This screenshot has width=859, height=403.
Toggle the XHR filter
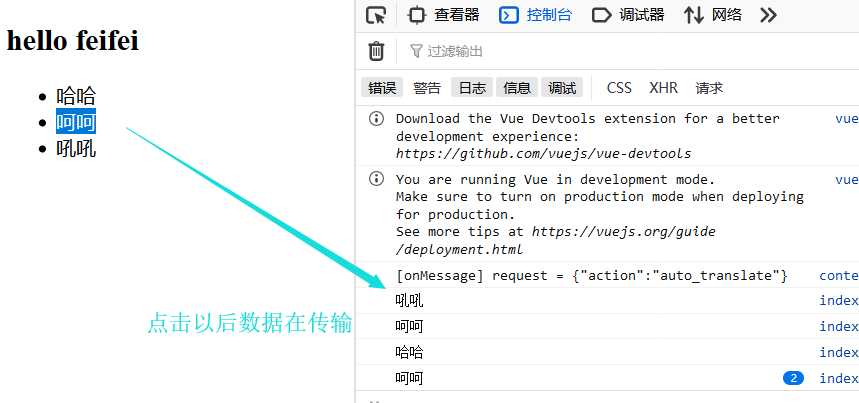pos(663,88)
